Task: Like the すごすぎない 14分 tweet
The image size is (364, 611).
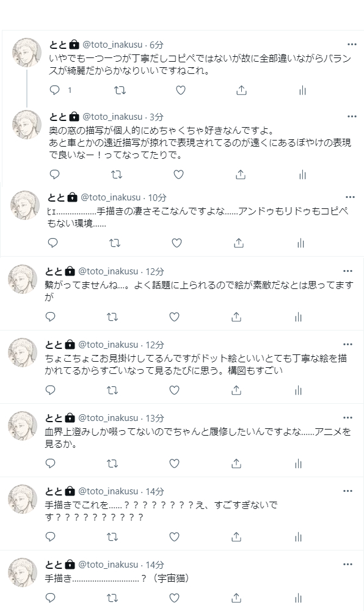Action: (x=175, y=536)
